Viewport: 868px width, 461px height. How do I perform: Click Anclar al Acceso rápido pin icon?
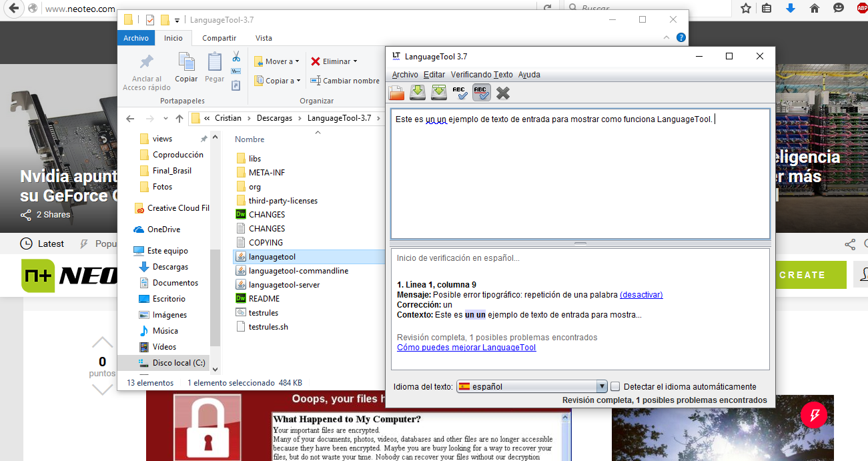tap(146, 61)
